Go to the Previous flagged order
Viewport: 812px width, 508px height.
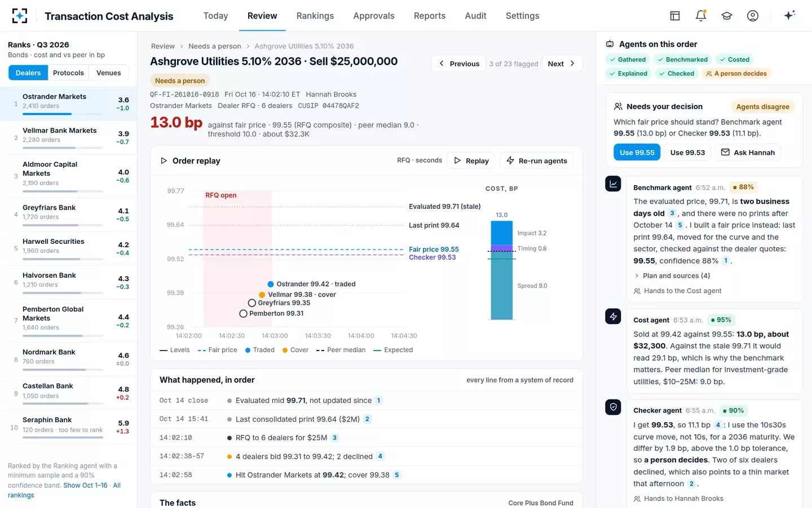459,64
